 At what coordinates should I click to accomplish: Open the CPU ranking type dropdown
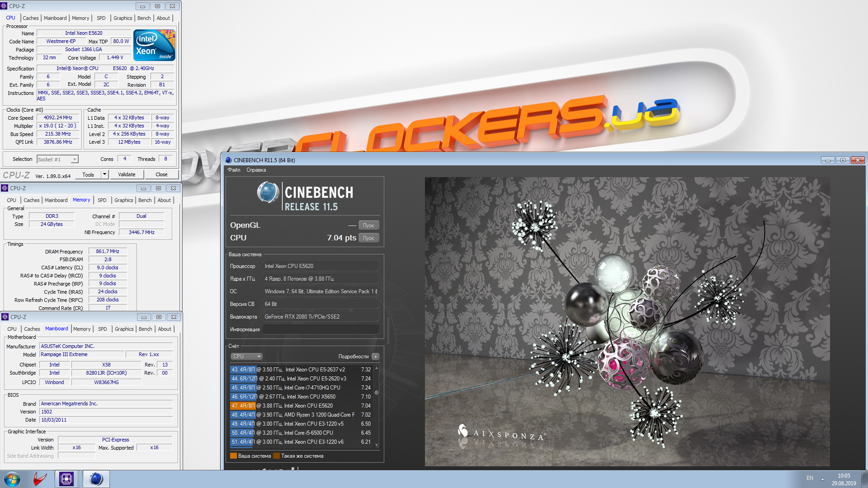tap(246, 357)
